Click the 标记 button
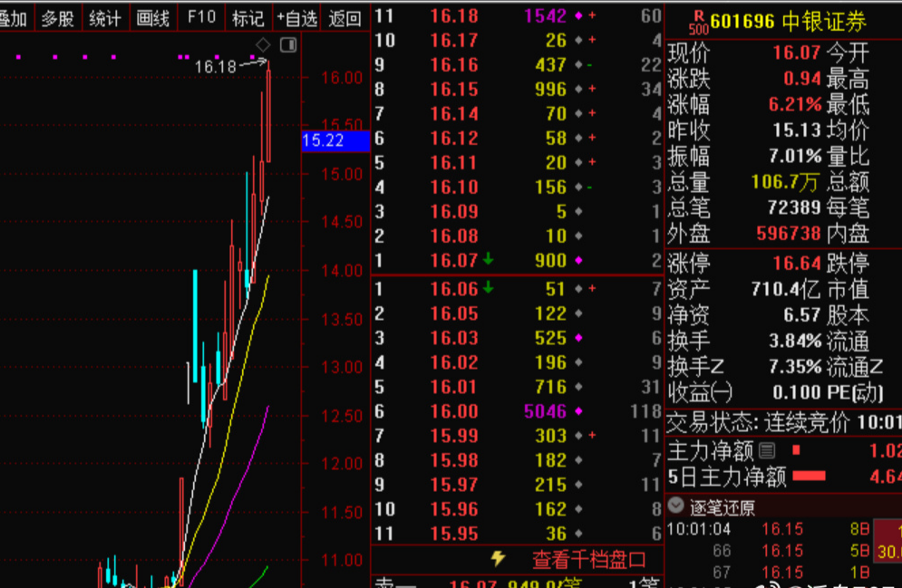This screenshot has width=902, height=588. click(x=247, y=18)
